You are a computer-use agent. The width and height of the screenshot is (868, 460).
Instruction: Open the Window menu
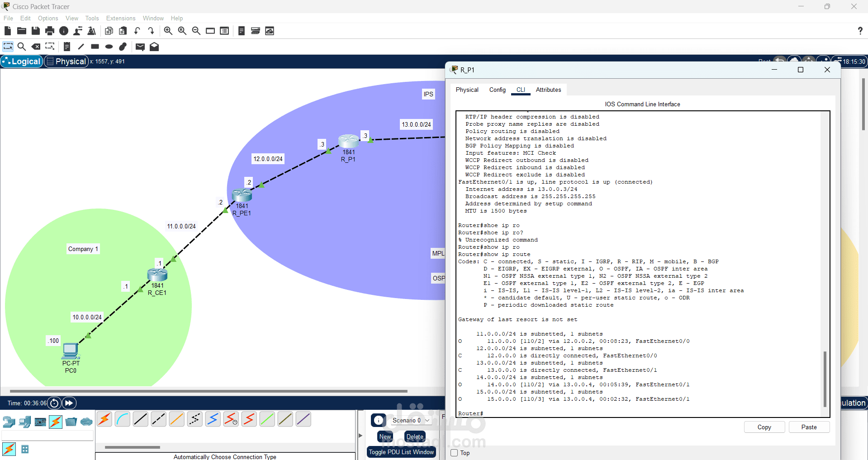[153, 18]
